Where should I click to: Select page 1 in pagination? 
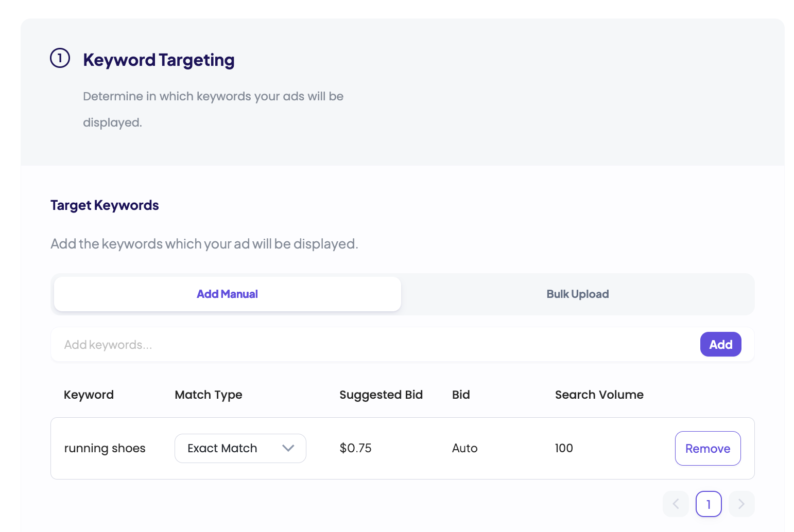709,504
